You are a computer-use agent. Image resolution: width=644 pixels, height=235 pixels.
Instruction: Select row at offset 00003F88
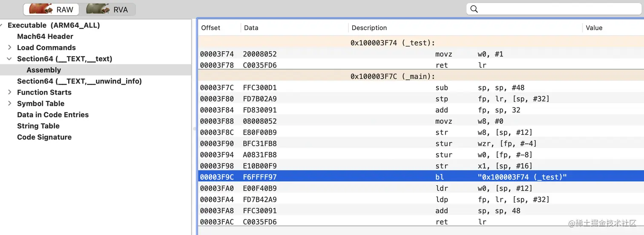pyautogui.click(x=421, y=121)
